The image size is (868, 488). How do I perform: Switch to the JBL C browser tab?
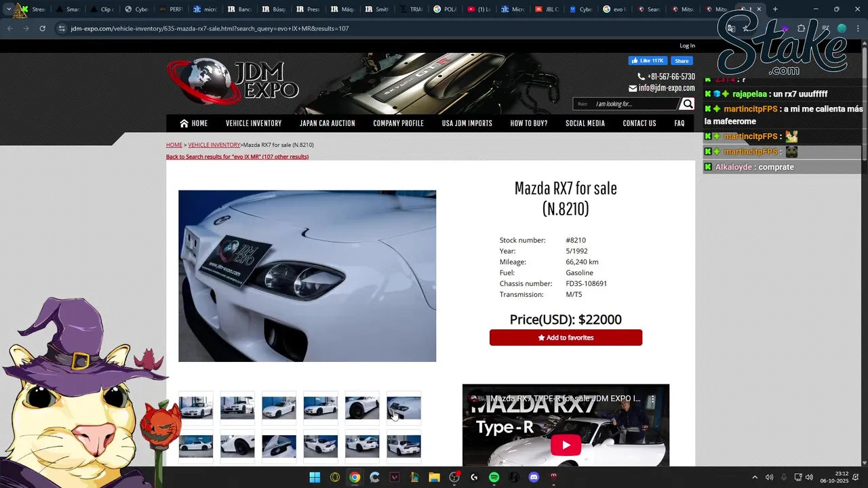pos(548,9)
